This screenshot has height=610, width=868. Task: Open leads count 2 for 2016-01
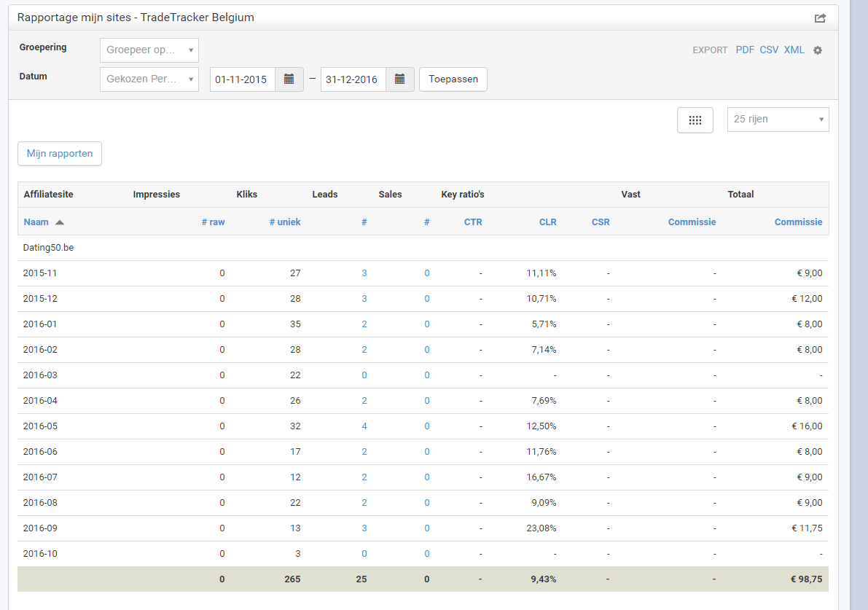coord(364,324)
